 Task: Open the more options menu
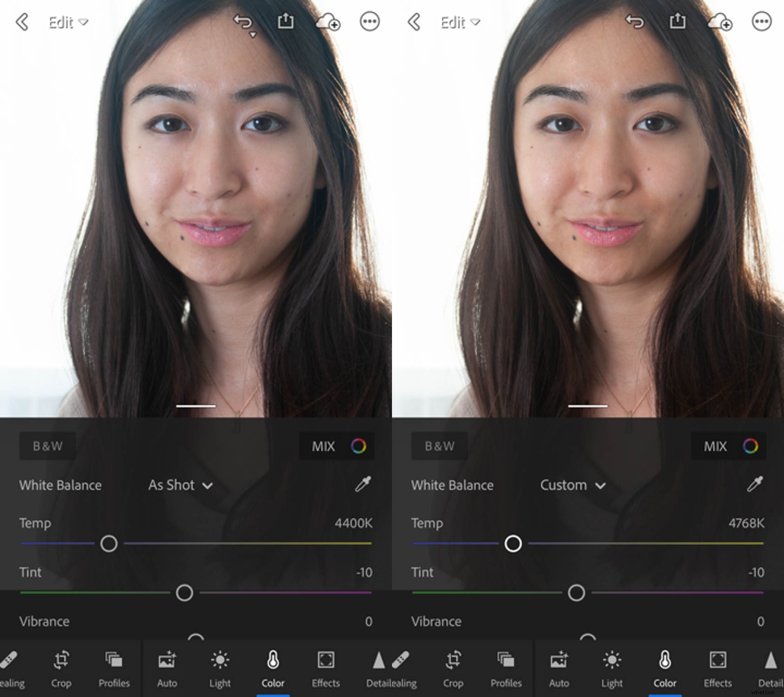(x=368, y=21)
